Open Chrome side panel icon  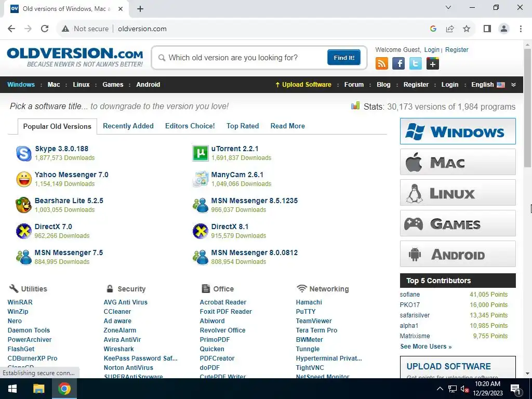(x=487, y=29)
